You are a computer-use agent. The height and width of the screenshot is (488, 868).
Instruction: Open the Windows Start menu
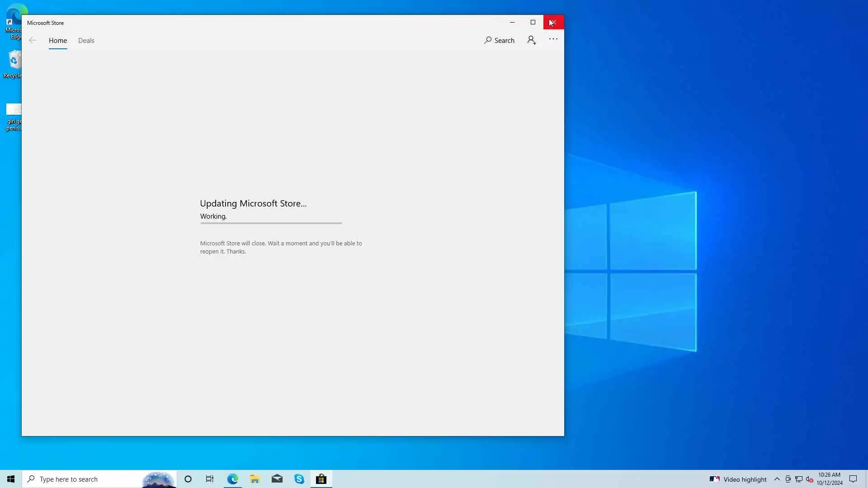tap(11, 479)
